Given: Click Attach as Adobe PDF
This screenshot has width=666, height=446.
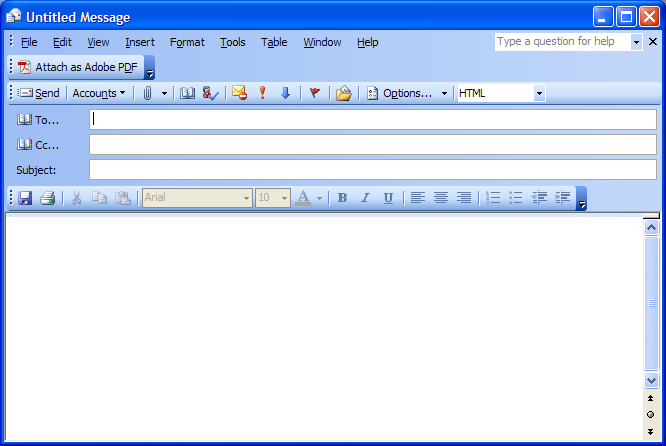Looking at the screenshot, I should click(78, 67).
